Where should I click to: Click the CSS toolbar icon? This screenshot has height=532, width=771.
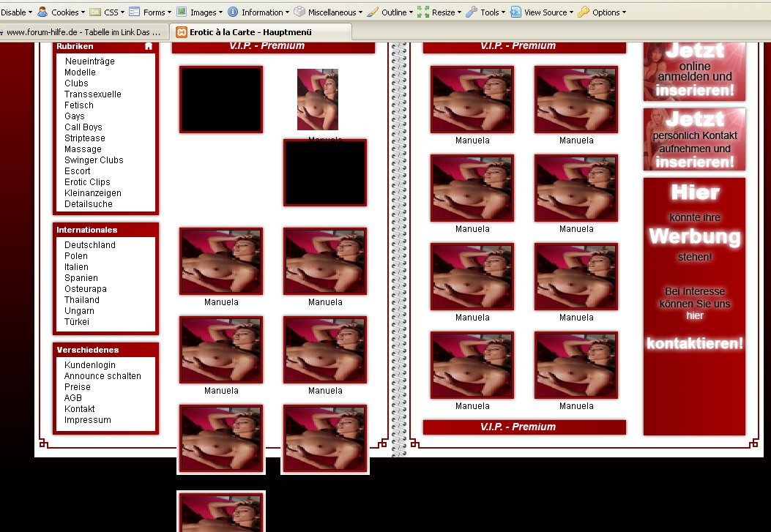(95, 12)
